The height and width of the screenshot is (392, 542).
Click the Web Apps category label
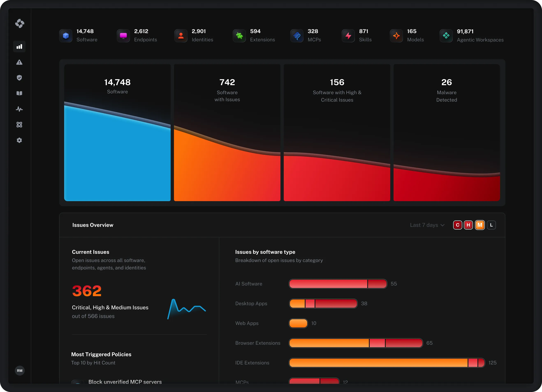(247, 323)
